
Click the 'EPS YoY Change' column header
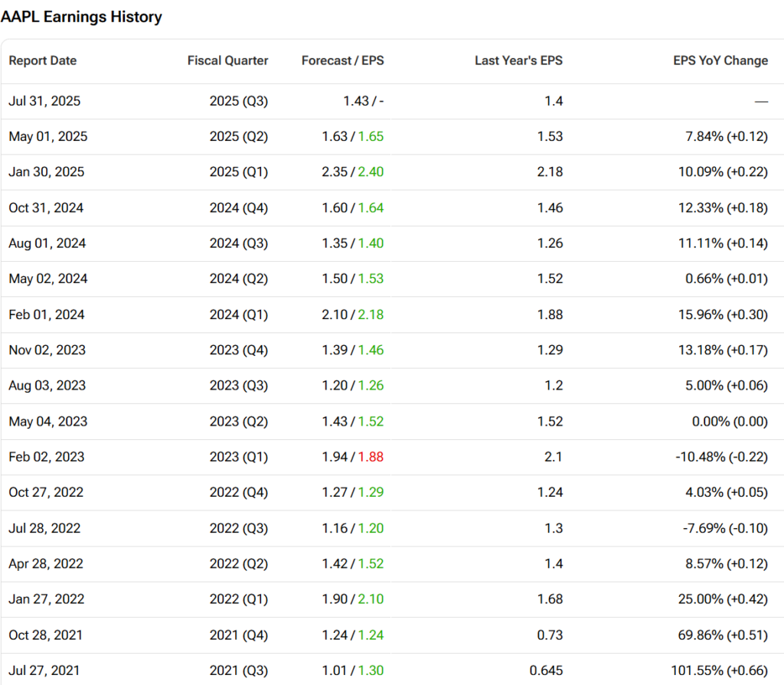pyautogui.click(x=720, y=60)
